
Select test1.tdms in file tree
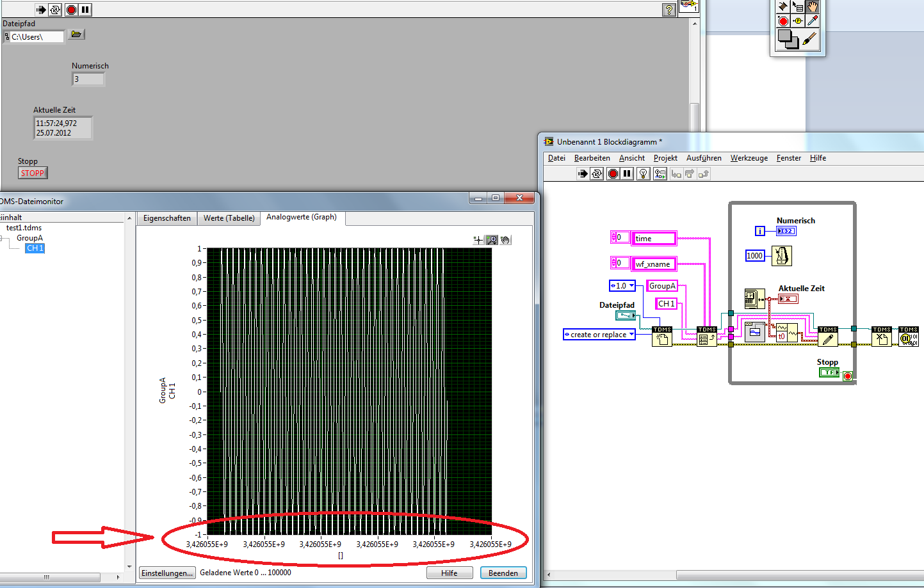click(x=24, y=228)
